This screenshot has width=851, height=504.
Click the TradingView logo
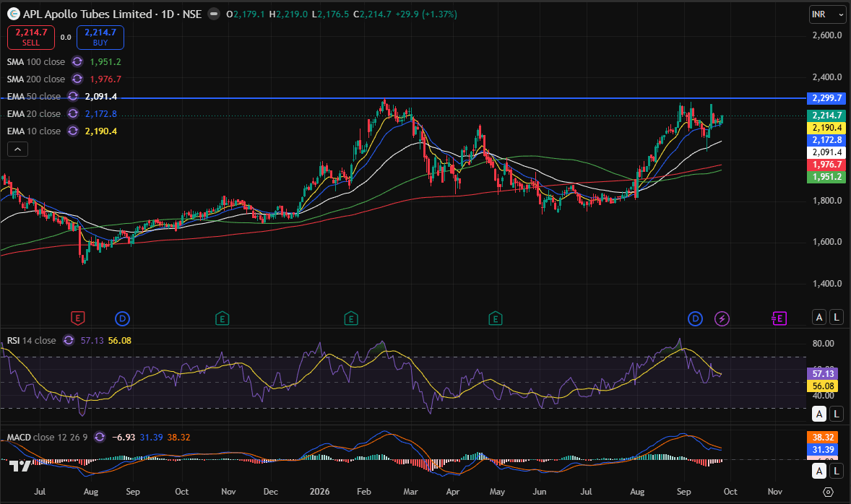(x=20, y=466)
